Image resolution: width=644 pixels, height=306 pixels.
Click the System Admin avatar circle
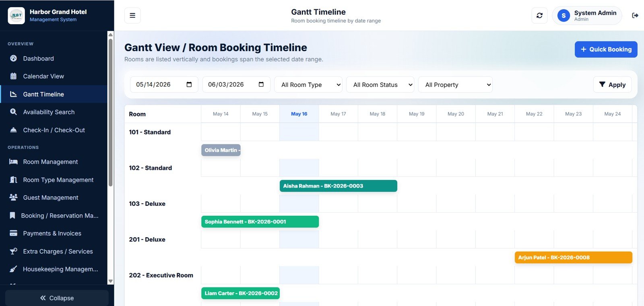[563, 16]
